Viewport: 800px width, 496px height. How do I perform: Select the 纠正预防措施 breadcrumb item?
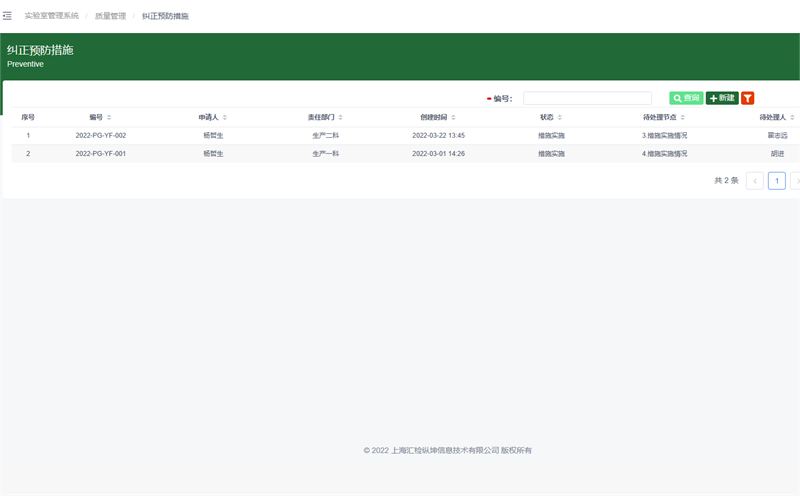165,16
